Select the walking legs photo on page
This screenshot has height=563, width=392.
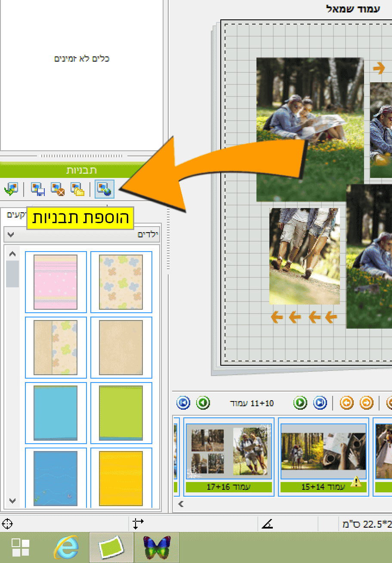[x=304, y=256]
